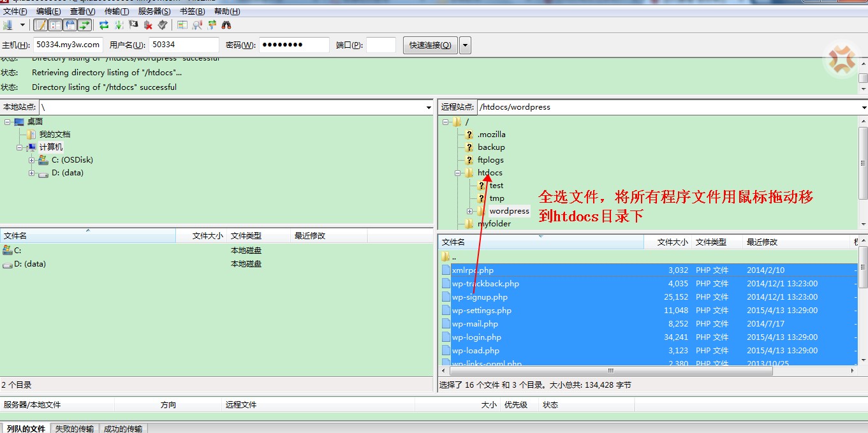Click the binoculars file search icon

tap(226, 25)
